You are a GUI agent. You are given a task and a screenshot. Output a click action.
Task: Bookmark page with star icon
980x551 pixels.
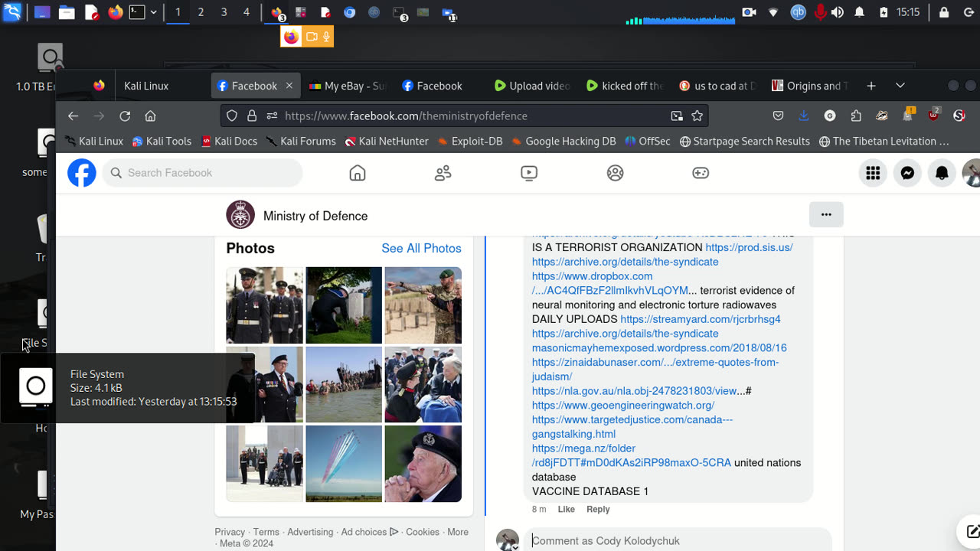click(697, 116)
